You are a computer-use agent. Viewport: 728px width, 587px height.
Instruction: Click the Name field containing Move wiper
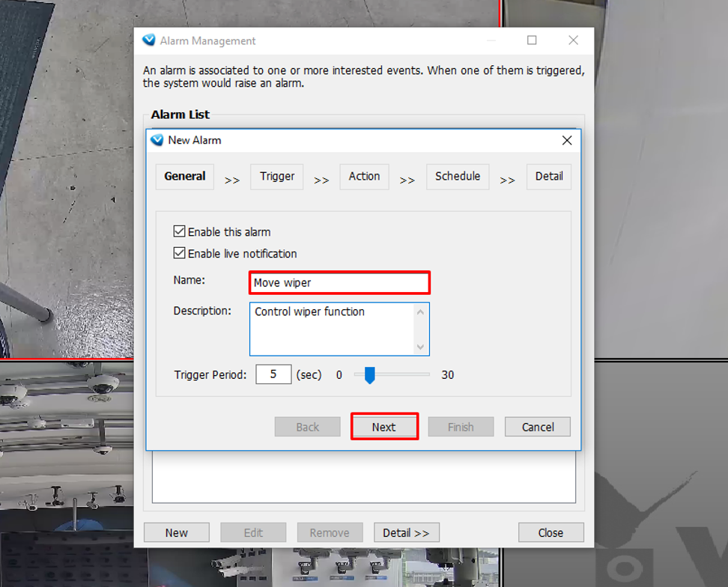[339, 283]
